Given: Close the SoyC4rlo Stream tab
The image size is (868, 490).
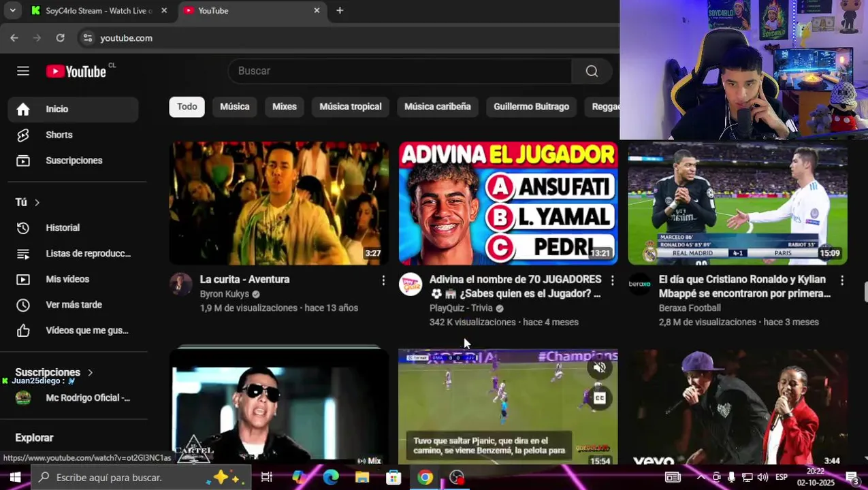Looking at the screenshot, I should [x=164, y=10].
